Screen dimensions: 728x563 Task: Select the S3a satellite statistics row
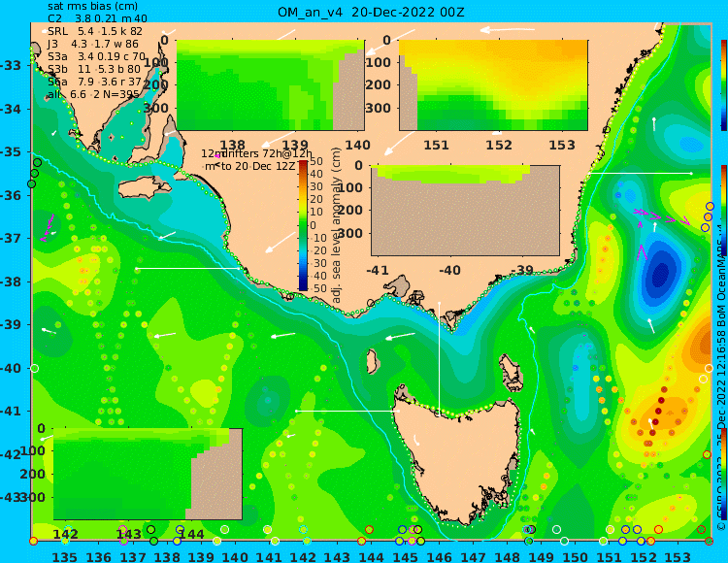[96, 56]
